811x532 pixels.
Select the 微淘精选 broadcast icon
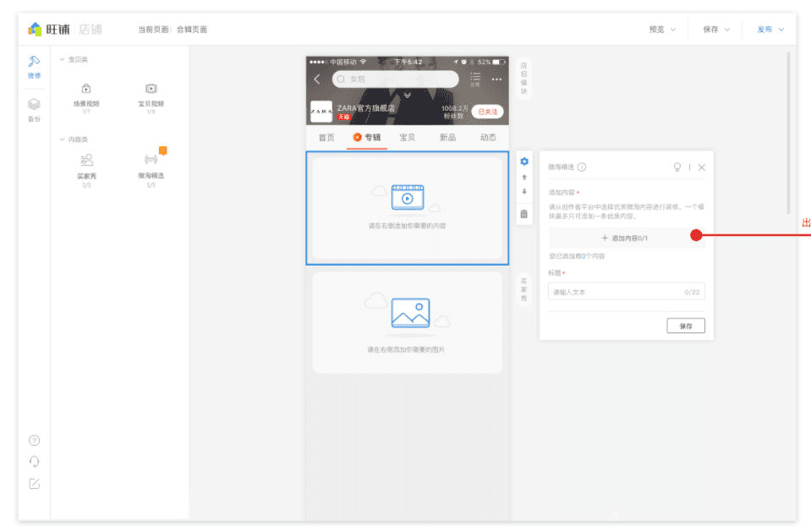[151, 159]
